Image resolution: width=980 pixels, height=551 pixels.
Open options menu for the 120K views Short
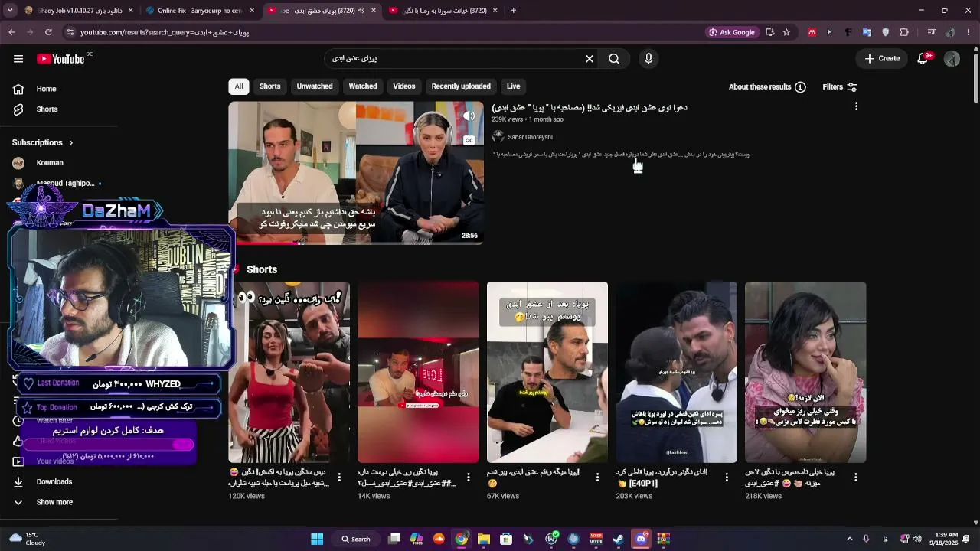339,478
